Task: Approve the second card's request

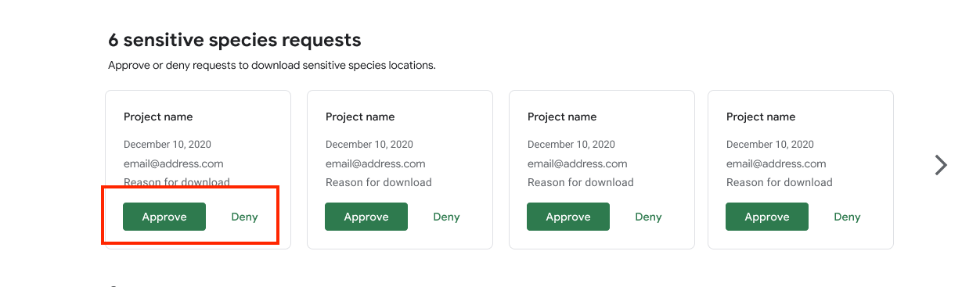Action: click(366, 217)
